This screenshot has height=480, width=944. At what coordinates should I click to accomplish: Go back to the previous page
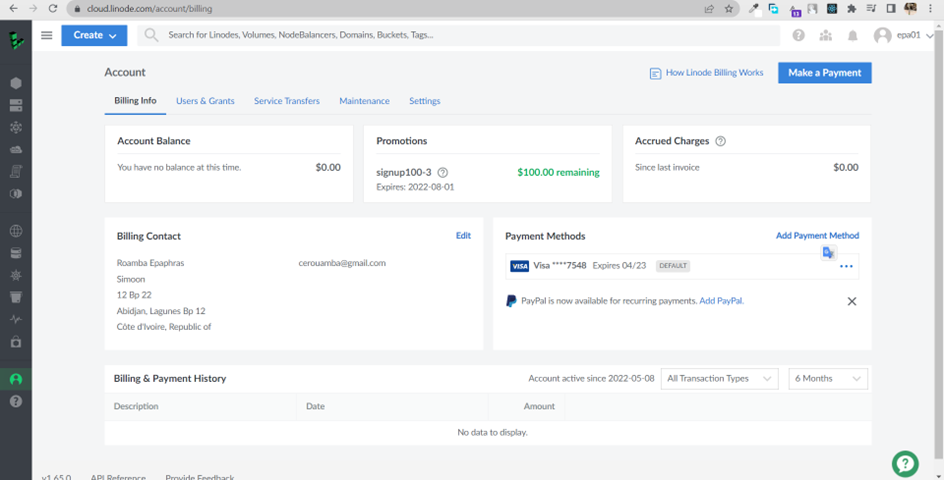[x=13, y=8]
